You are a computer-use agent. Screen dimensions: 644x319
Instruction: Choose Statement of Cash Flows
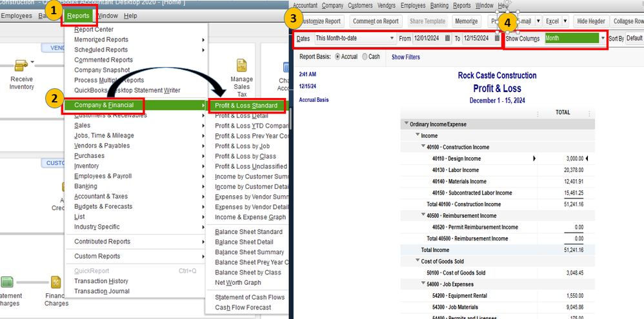(250, 297)
